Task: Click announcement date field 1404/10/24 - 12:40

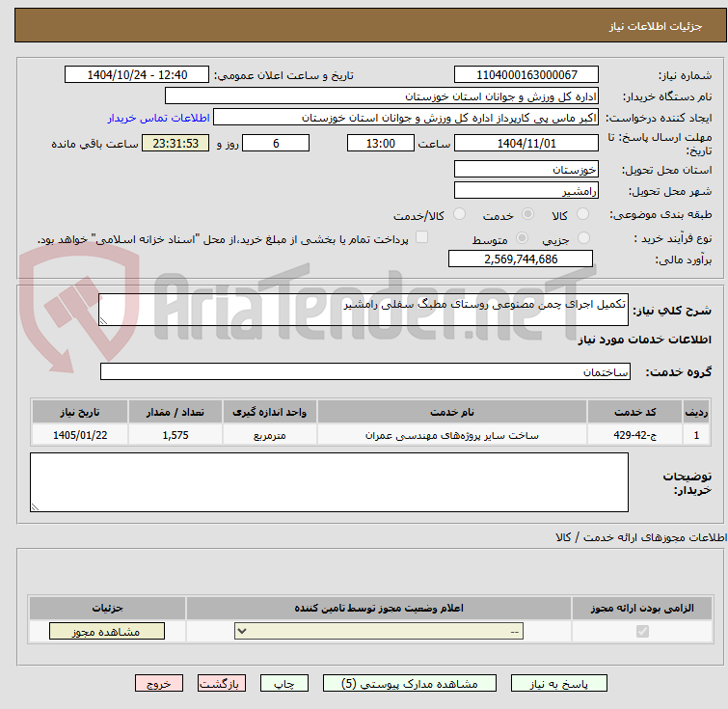Action: [137, 74]
